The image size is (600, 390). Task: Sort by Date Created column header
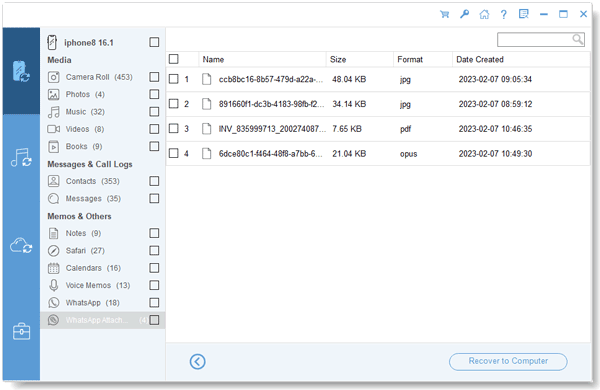point(521,60)
